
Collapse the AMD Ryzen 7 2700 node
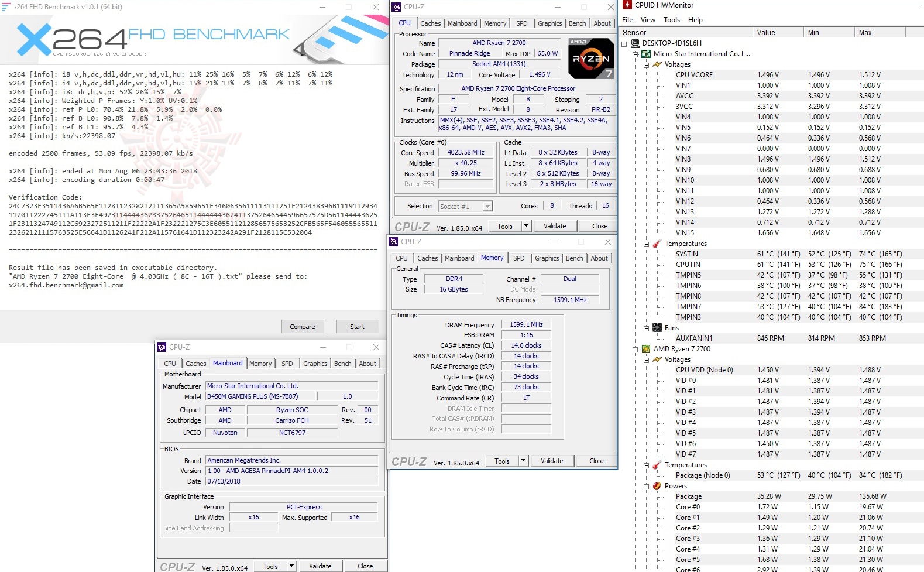click(636, 350)
